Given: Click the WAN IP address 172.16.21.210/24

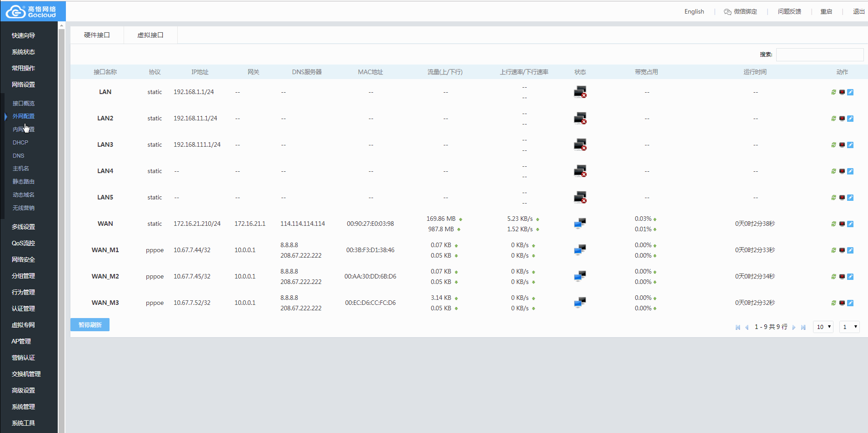Looking at the screenshot, I should (197, 224).
